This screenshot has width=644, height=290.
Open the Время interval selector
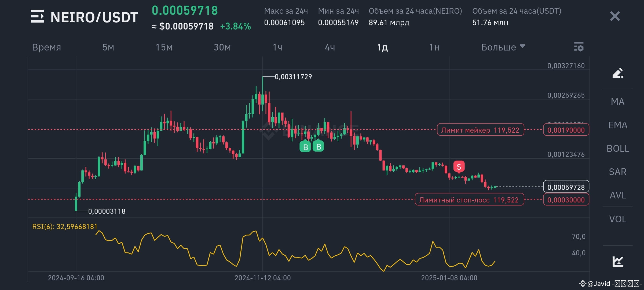click(x=46, y=47)
